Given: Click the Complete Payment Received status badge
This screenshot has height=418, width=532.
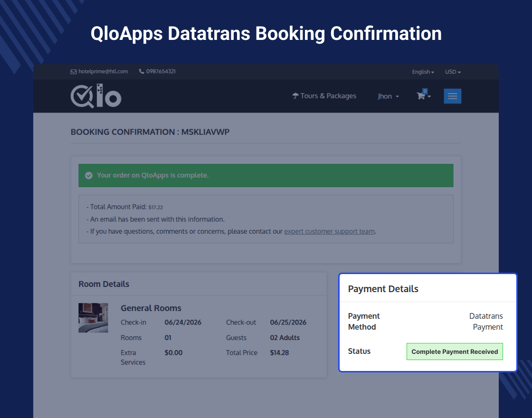Looking at the screenshot, I should coord(455,351).
